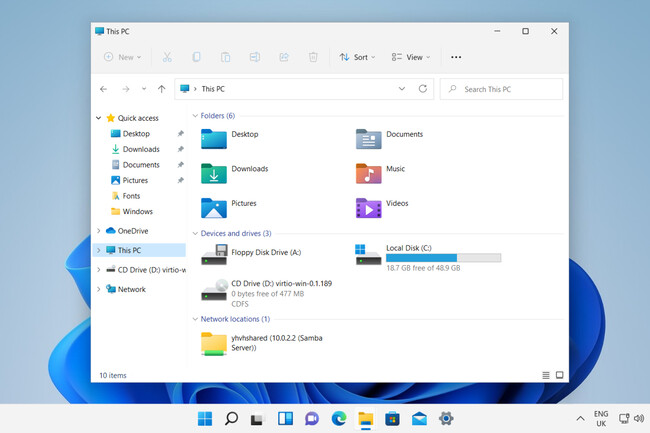Collapse the Devices and drives group
650x433 pixels.
click(x=195, y=233)
